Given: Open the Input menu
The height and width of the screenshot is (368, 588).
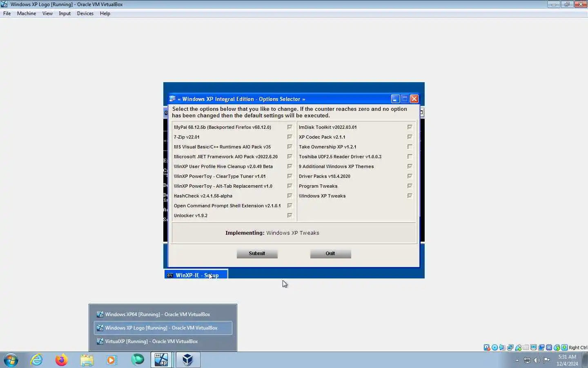Looking at the screenshot, I should [x=65, y=13].
